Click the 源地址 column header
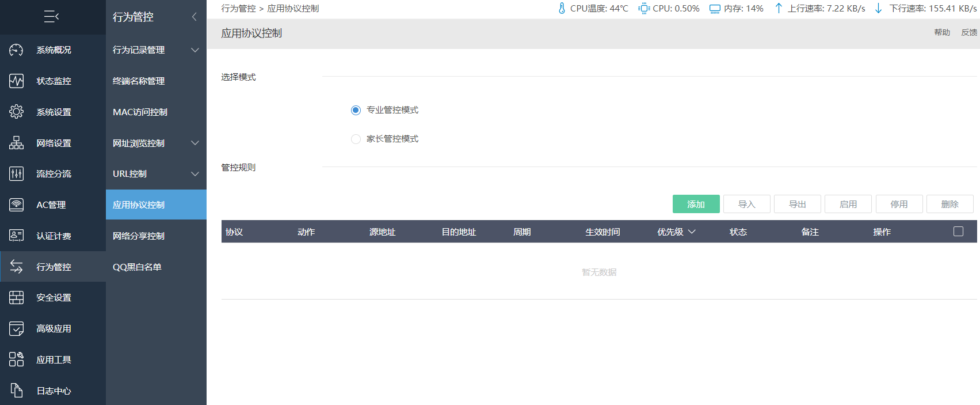The height and width of the screenshot is (405, 980). coord(382,232)
